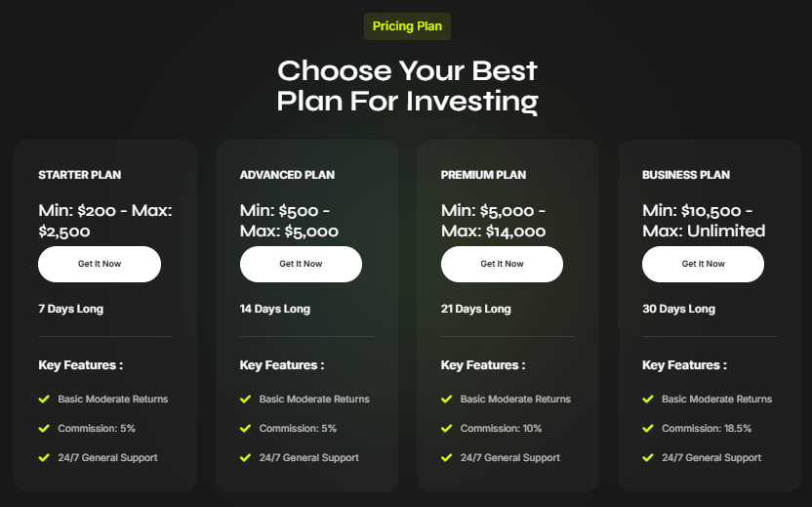812x507 pixels.
Task: Select the BUSINESS PLAN title
Action: click(686, 175)
